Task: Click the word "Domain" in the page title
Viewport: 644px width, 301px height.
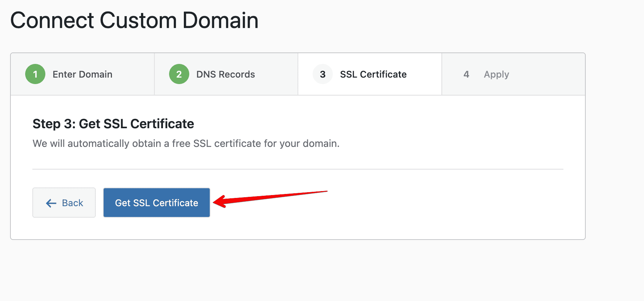Action: point(221,20)
